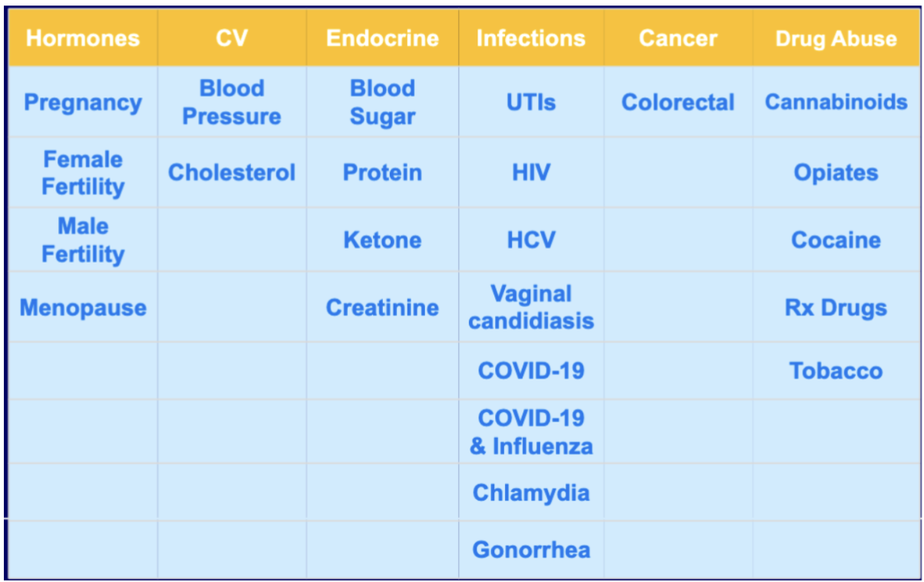Click the Tobacco entry
The height and width of the screenshot is (582, 924).
836,371
